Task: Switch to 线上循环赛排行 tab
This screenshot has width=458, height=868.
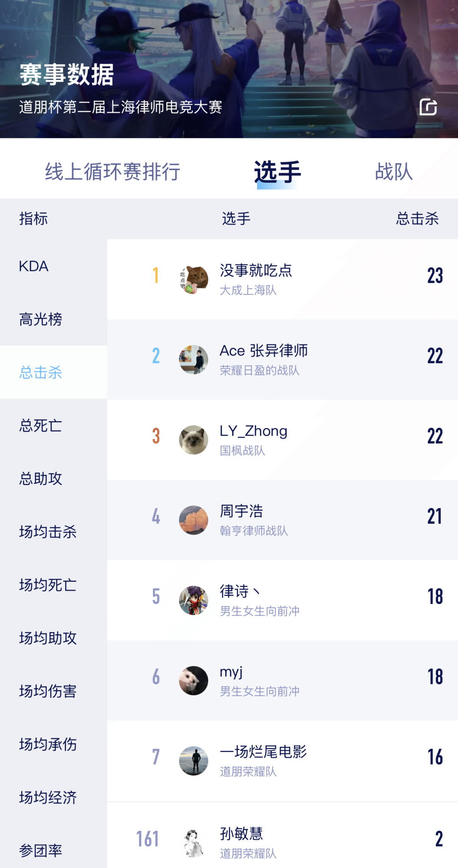Action: (x=112, y=172)
